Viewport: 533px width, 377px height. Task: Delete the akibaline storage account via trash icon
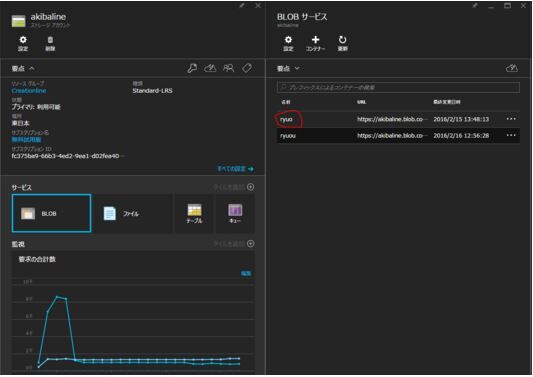pos(50,43)
